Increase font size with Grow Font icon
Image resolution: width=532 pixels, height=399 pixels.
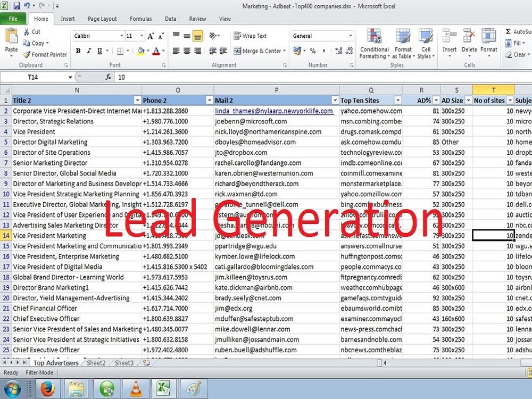(x=151, y=36)
